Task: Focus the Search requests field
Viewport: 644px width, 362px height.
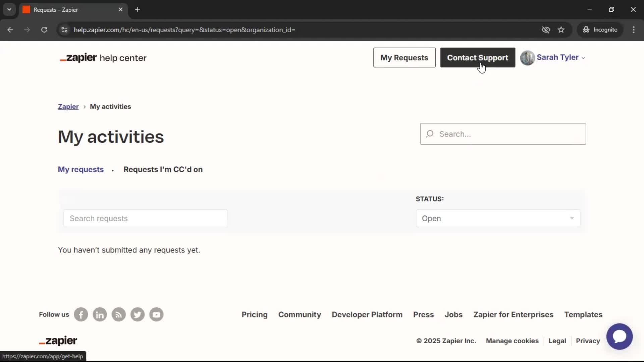Action: point(146,219)
